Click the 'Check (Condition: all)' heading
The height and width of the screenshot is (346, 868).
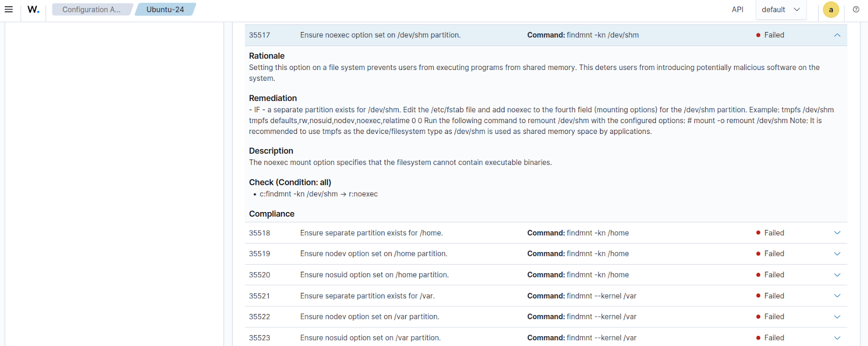290,182
